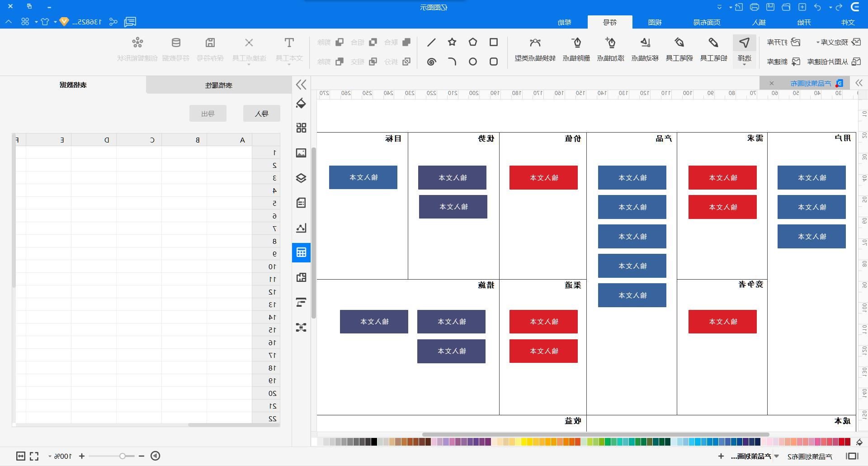Pick the star shape tool

[x=452, y=42]
